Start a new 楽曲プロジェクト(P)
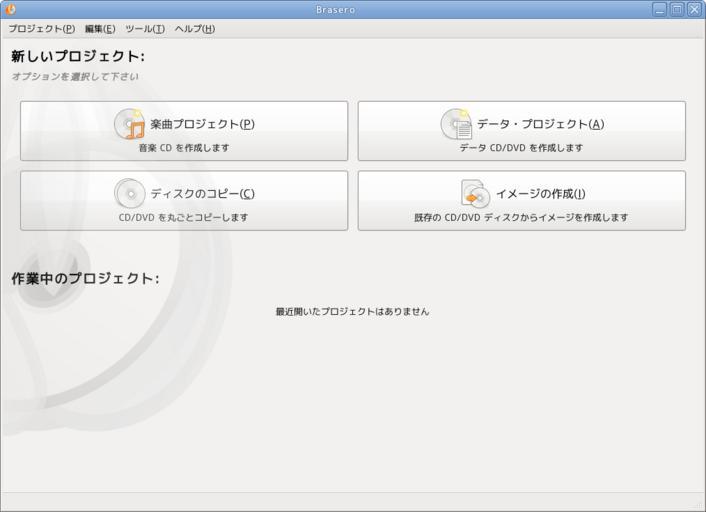706x512 pixels. [202, 124]
